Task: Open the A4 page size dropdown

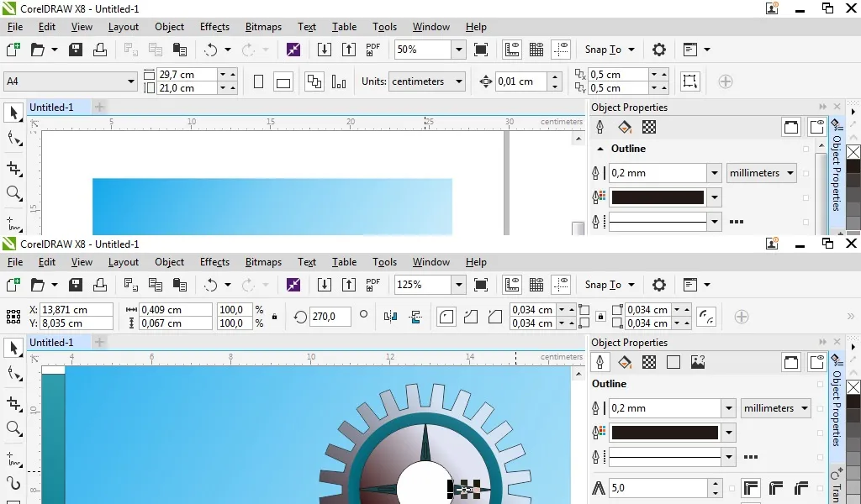Action: 130,81
